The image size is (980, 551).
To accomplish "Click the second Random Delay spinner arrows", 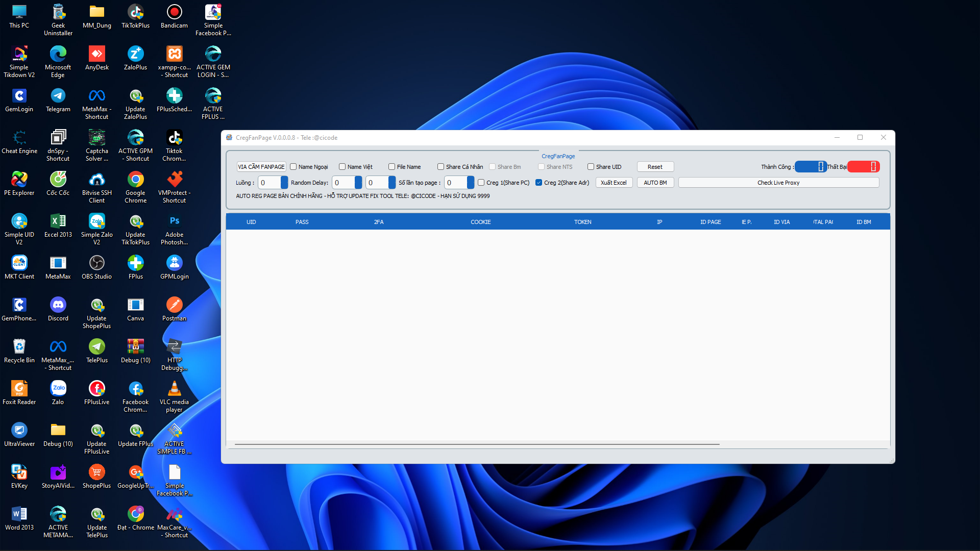I will pos(392,183).
